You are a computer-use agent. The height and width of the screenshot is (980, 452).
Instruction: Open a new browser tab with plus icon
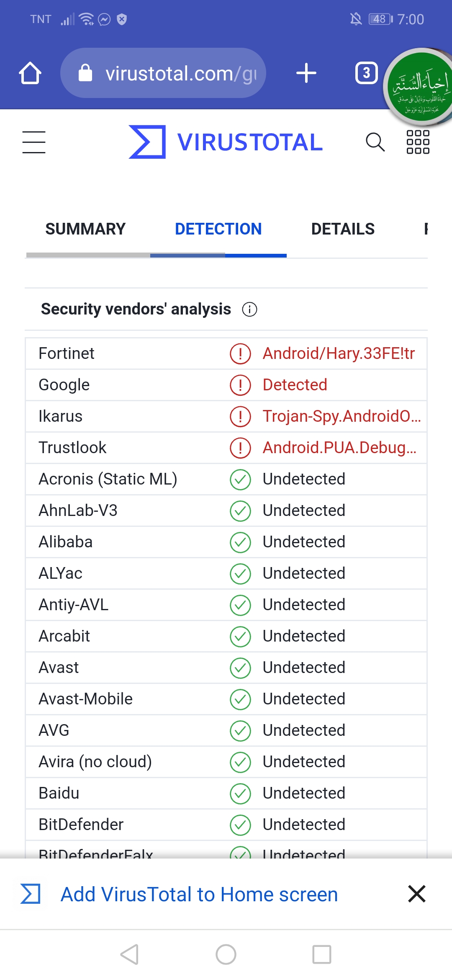tap(306, 73)
